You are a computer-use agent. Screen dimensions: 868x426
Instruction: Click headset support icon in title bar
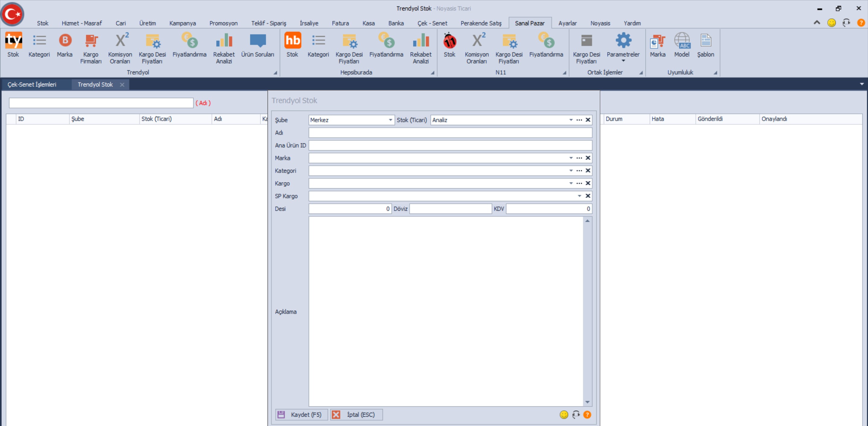coord(846,23)
